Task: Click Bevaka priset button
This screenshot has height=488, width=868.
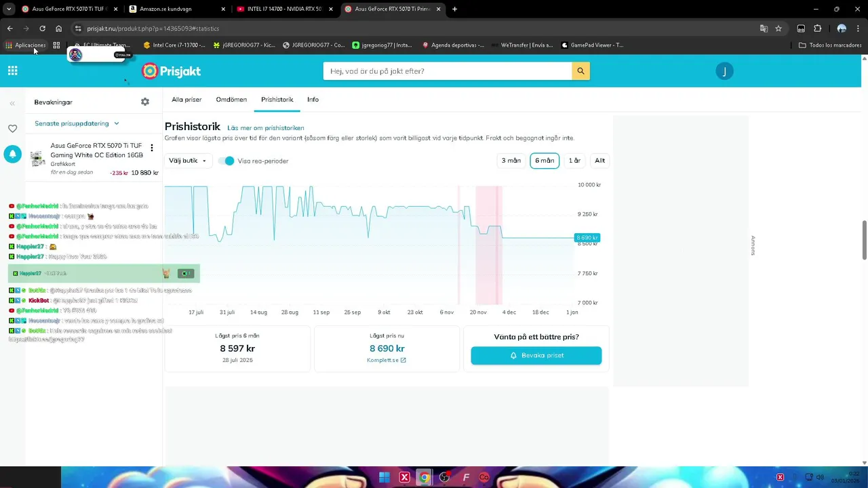Action: pos(536,355)
